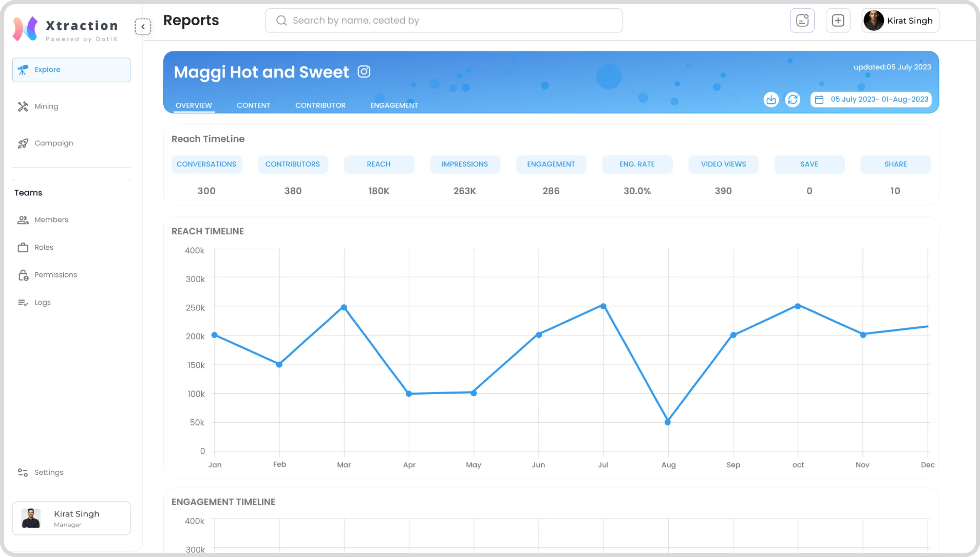Viewport: 980px width, 557px height.
Task: Toggle the ENG. RATE metric filter
Action: click(x=637, y=164)
